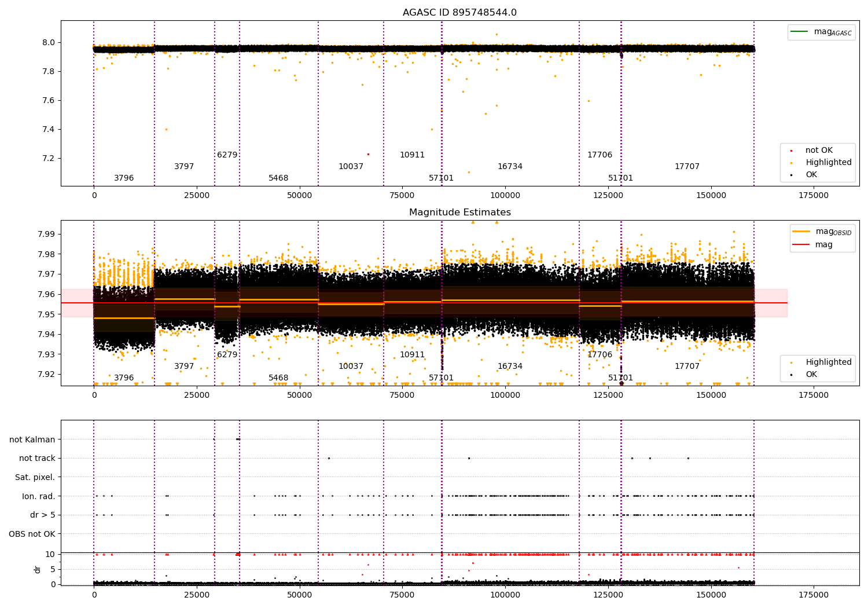Click obsid label 17706 in the top plot

600,155
